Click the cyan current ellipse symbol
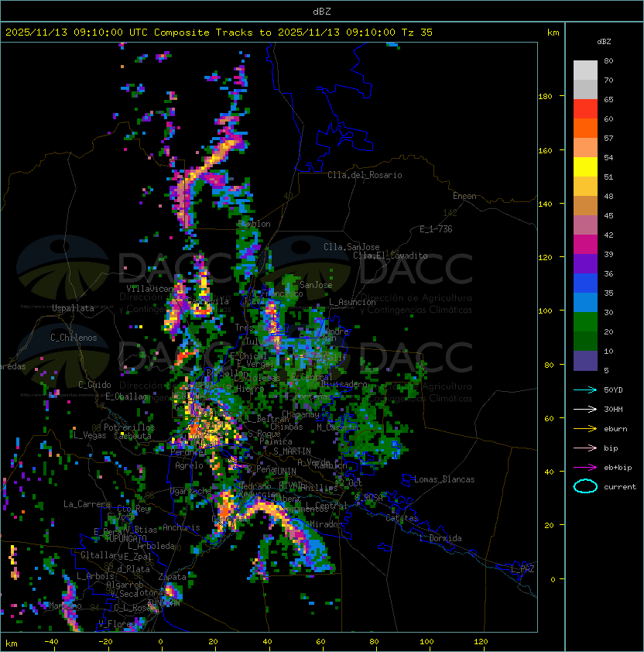 [x=585, y=486]
